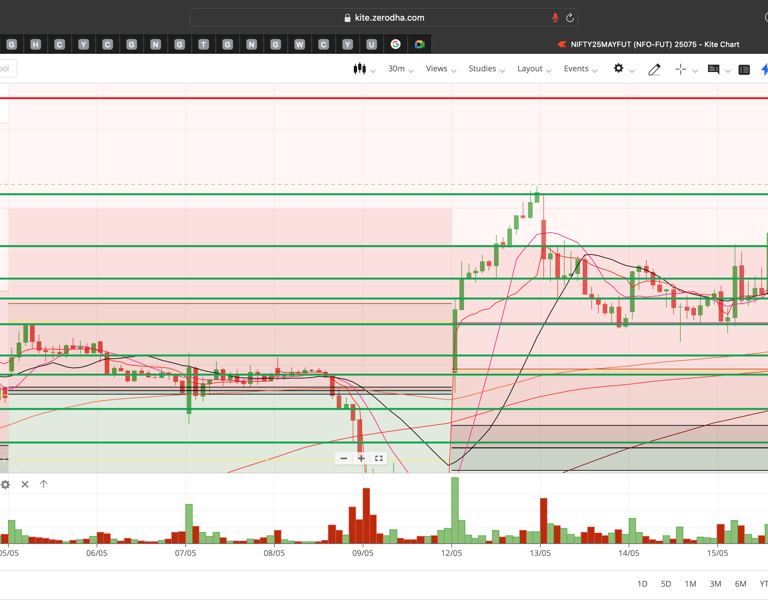Toggle the crosshair tool

pos(681,70)
